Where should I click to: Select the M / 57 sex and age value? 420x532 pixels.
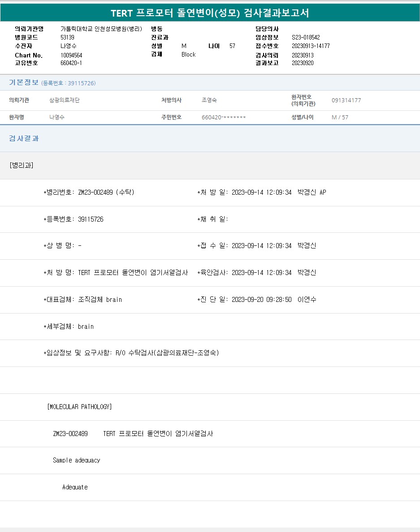tap(340, 117)
